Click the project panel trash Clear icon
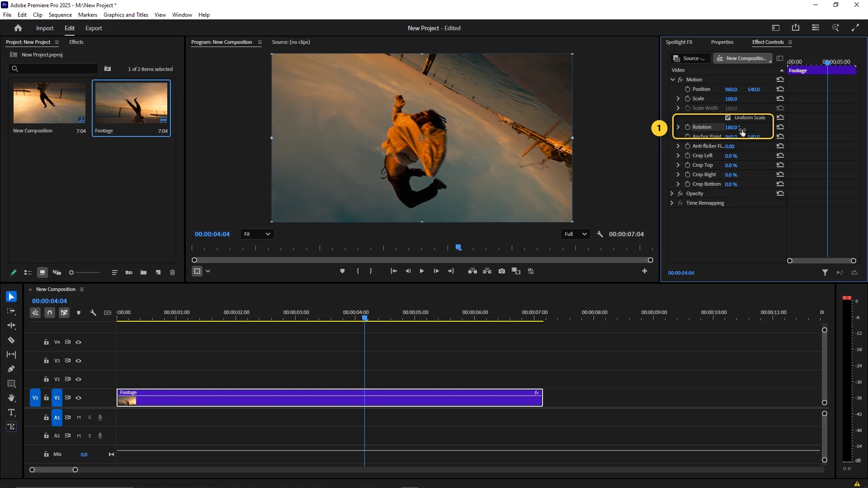Screen dimensions: 868x488 [172, 272]
